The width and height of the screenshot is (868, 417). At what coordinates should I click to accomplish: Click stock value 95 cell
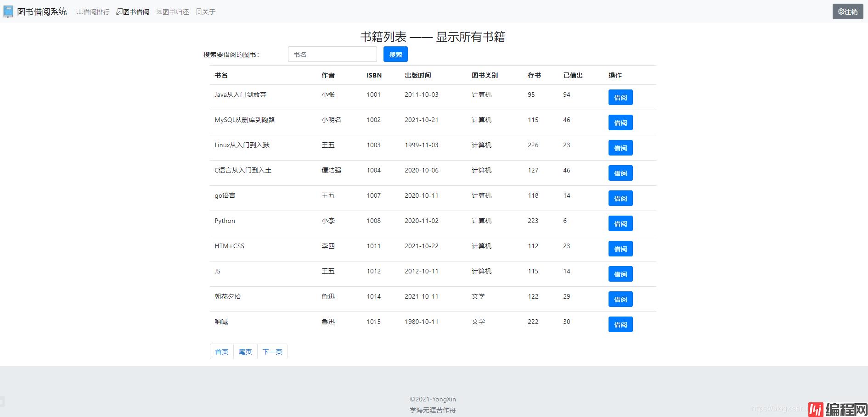531,95
